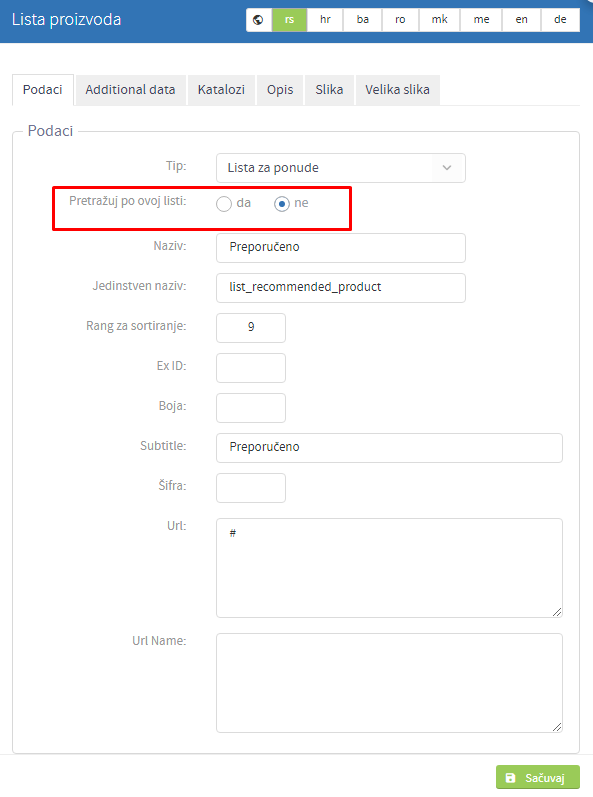The height and width of the screenshot is (797, 593).
Task: Select the 'ne' radio option
Action: pyautogui.click(x=282, y=204)
